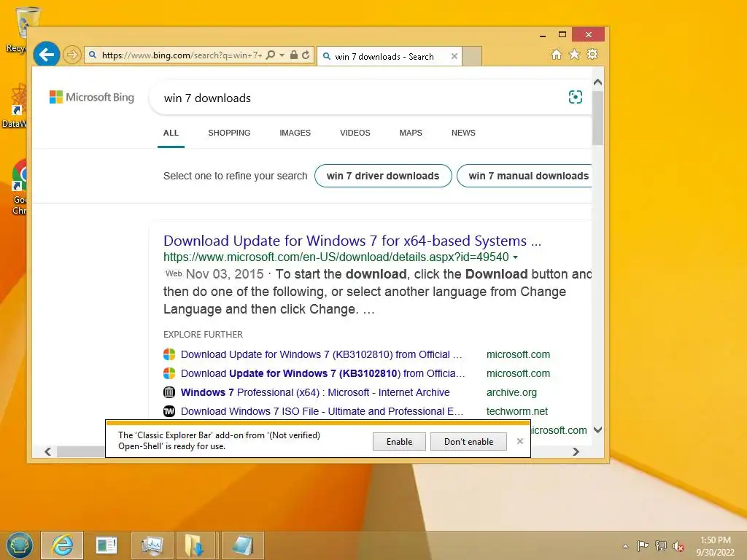Click the horizontal scrollbar right arrow
Image resolution: width=747 pixels, height=560 pixels.
[576, 451]
